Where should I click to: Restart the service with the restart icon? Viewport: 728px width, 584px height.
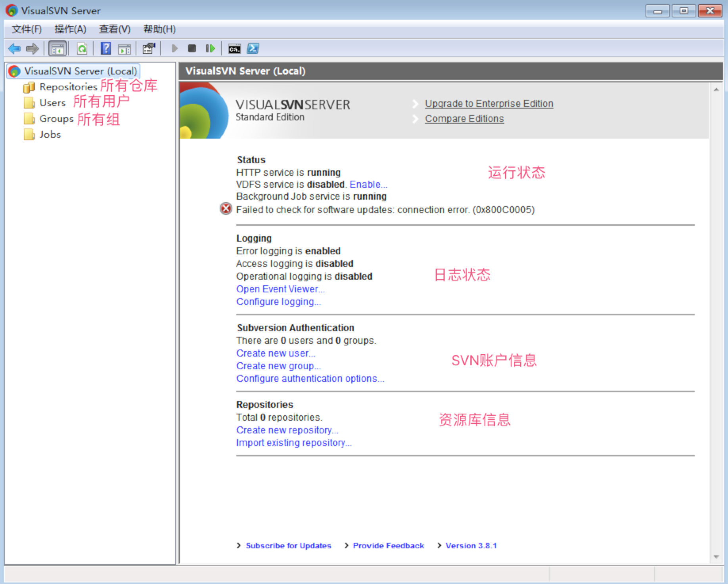210,49
